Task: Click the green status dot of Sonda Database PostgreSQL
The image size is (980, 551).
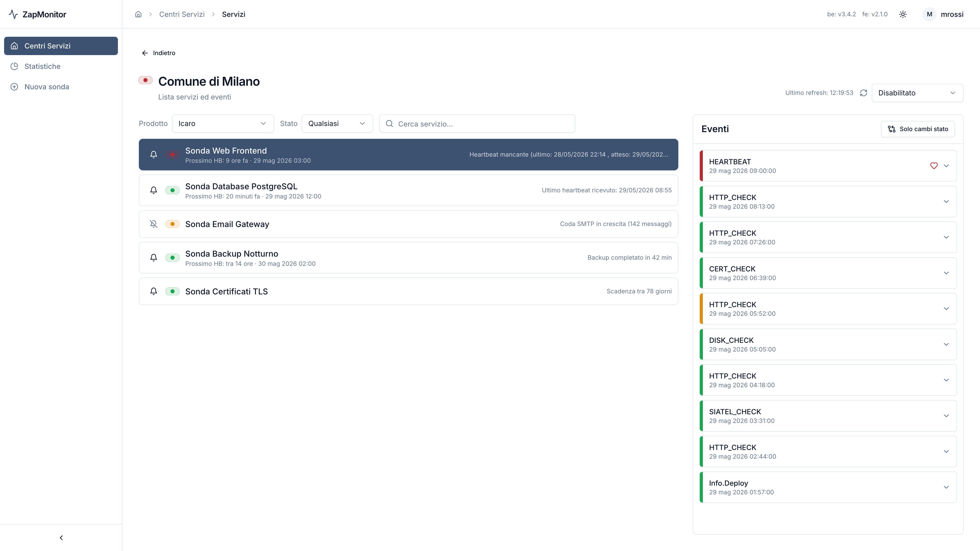Action: (172, 190)
